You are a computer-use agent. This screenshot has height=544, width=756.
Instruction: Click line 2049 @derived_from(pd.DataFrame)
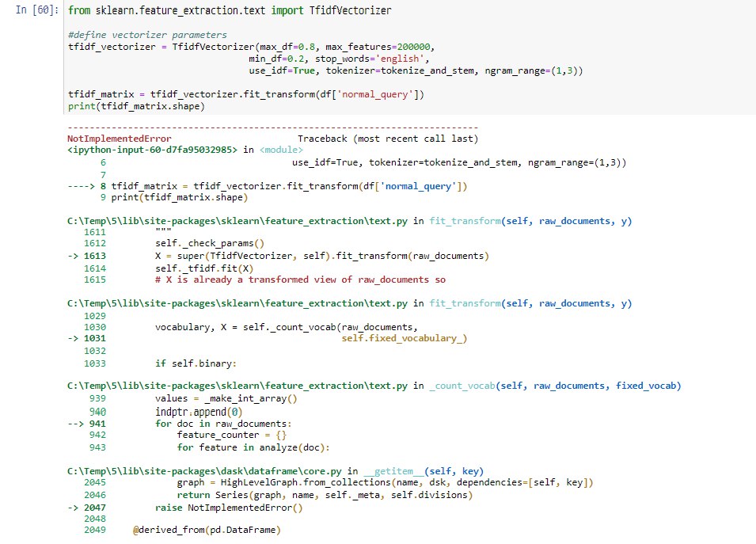tap(207, 530)
